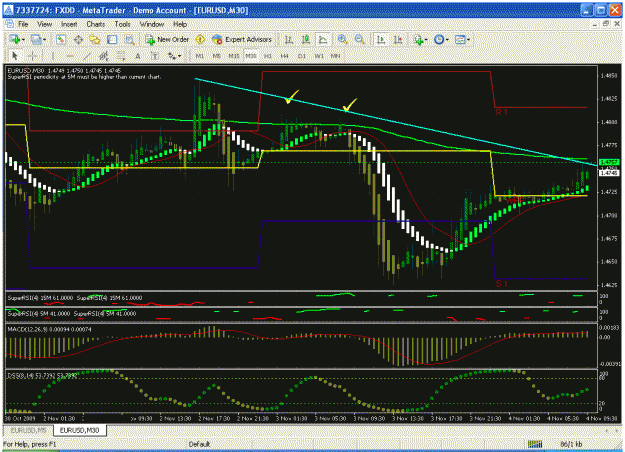Open the Insert menu
The image size is (625, 452).
[x=69, y=24]
